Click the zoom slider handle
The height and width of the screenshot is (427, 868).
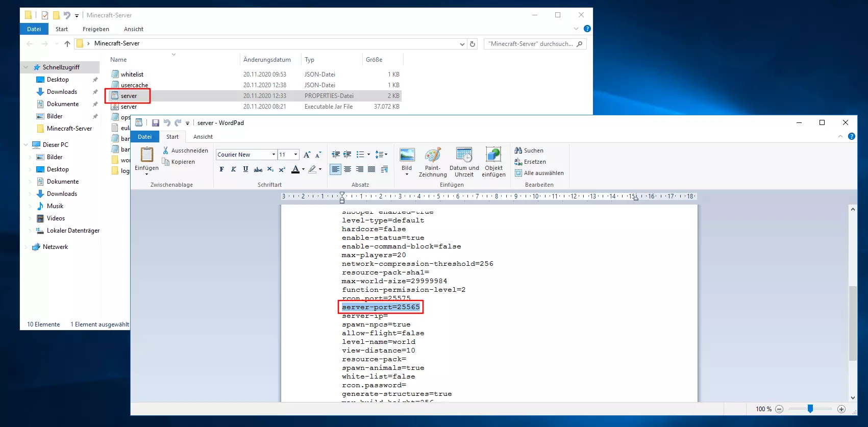point(810,409)
